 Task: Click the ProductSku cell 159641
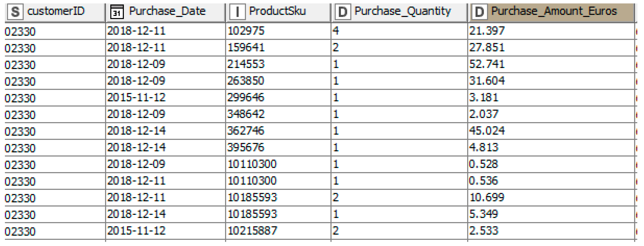[x=246, y=47]
